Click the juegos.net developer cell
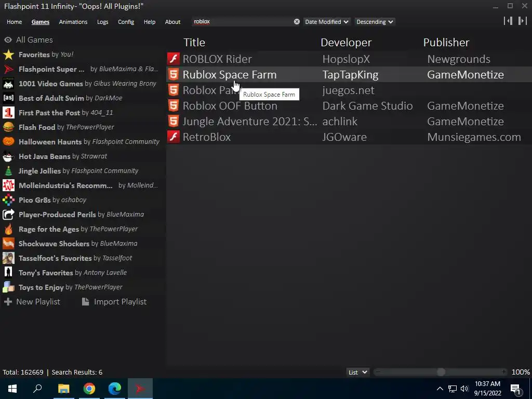Screen dimensions: 532x399 tap(348, 90)
